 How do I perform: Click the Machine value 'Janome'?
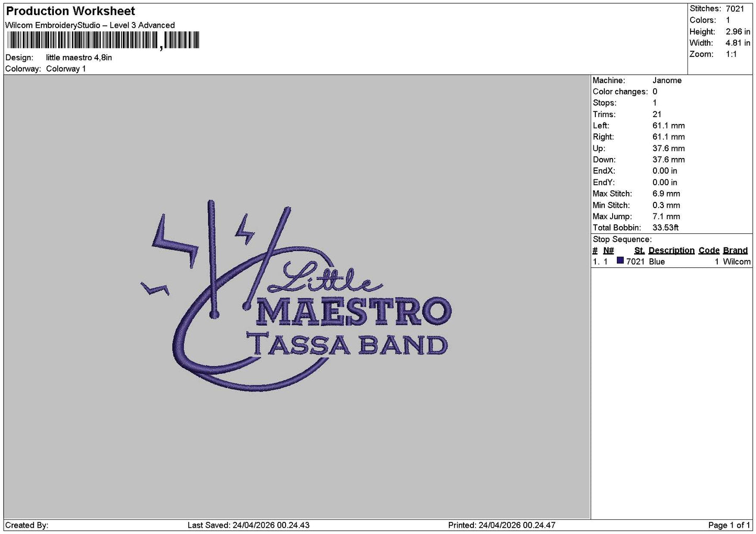667,81
